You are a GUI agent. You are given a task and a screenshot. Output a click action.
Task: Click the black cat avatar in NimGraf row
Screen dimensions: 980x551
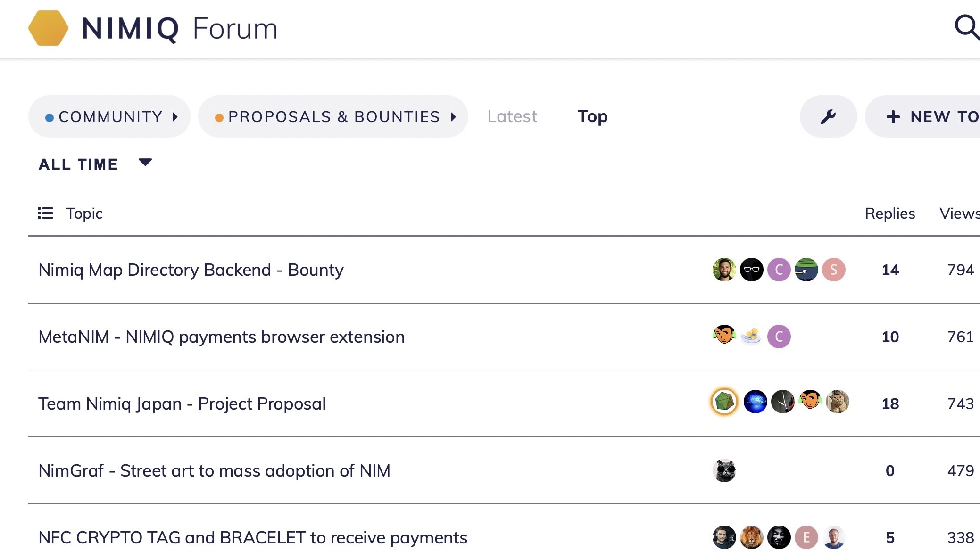coord(724,470)
